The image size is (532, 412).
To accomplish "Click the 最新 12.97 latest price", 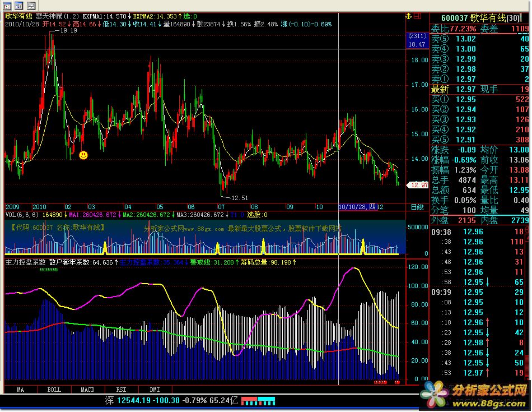I will [465, 89].
